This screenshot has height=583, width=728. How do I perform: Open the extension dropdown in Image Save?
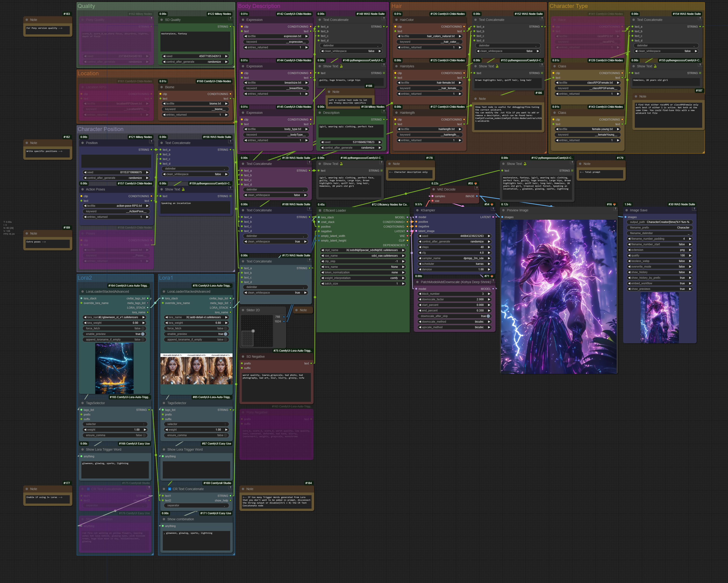point(659,250)
